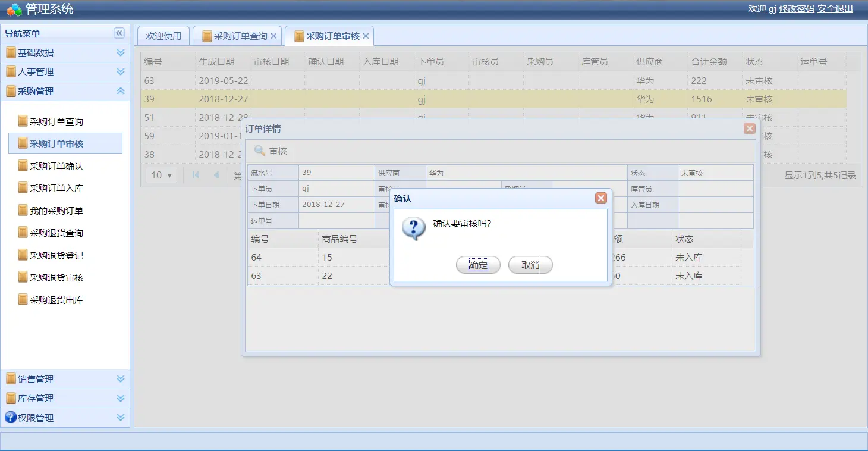The height and width of the screenshot is (451, 868).
Task: Open 采购订单审核 menu item icon
Action: click(23, 143)
